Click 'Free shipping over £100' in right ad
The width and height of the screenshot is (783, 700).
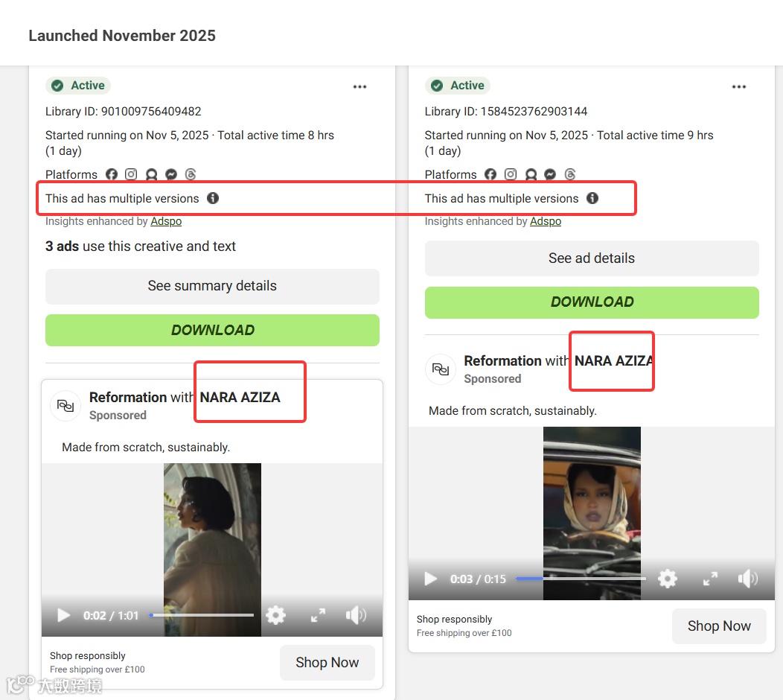[464, 633]
